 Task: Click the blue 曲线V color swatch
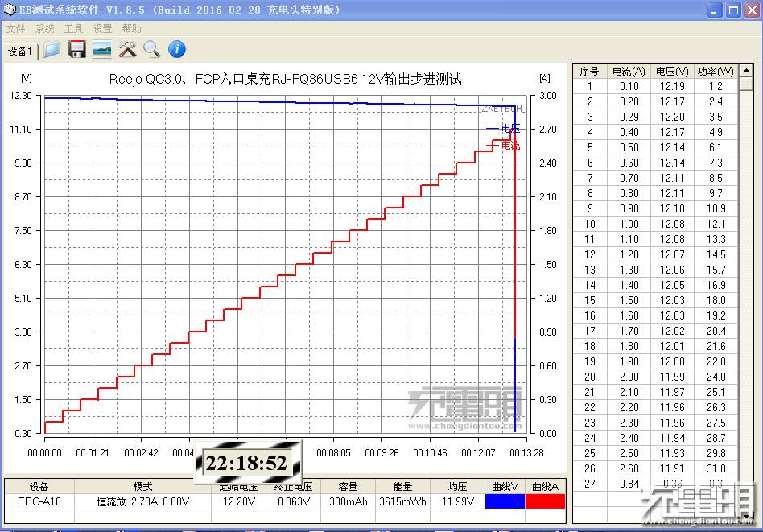point(505,501)
